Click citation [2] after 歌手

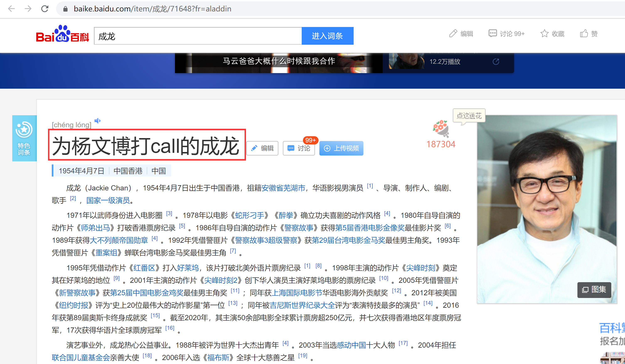73,198
